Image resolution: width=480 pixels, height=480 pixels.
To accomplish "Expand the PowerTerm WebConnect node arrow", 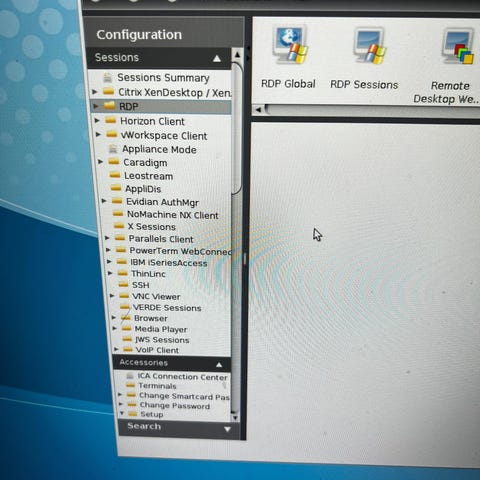I will (x=108, y=250).
